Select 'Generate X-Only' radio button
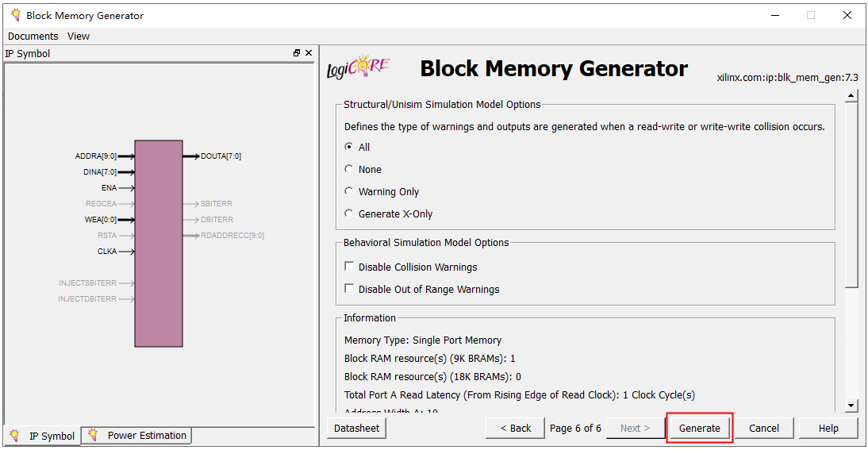This screenshot has height=450, width=868. [x=349, y=213]
